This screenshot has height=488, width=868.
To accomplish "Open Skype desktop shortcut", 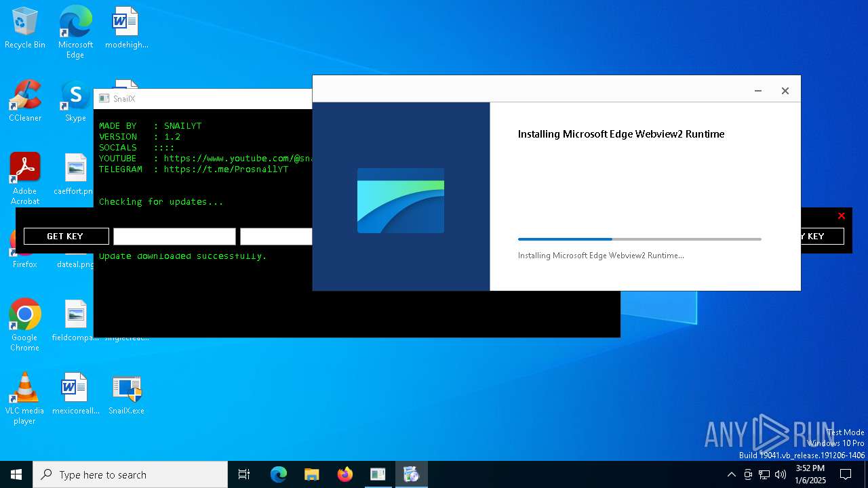I will pyautogui.click(x=75, y=101).
